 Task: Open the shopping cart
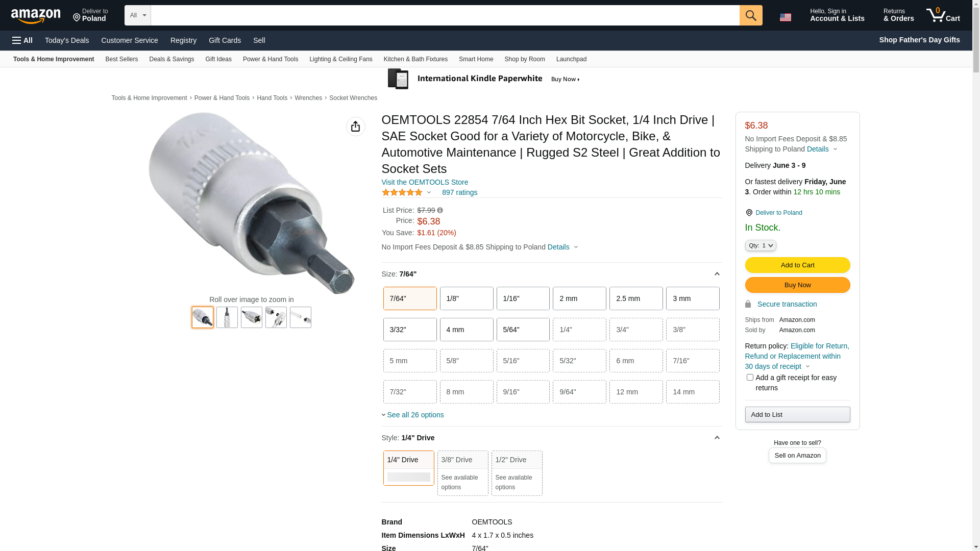[x=943, y=15]
